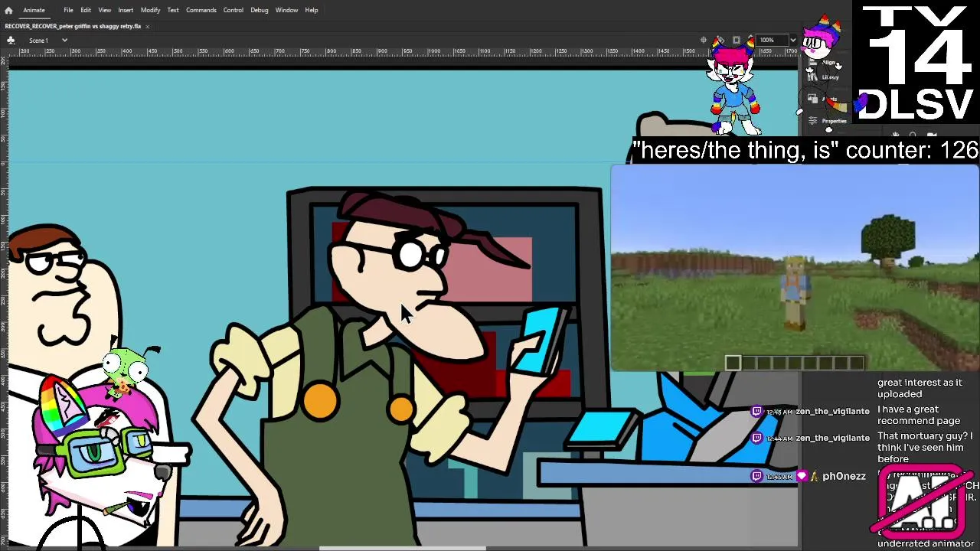
Task: Open the Text menu
Action: pyautogui.click(x=173, y=10)
